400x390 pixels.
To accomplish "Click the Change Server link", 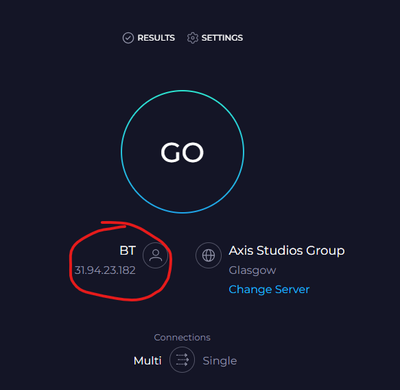I will click(x=269, y=289).
